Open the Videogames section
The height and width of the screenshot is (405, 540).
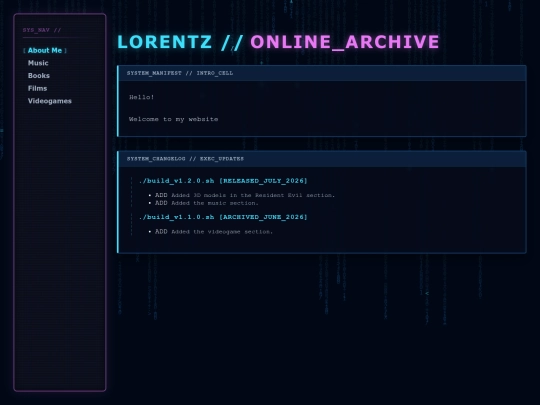click(x=50, y=101)
